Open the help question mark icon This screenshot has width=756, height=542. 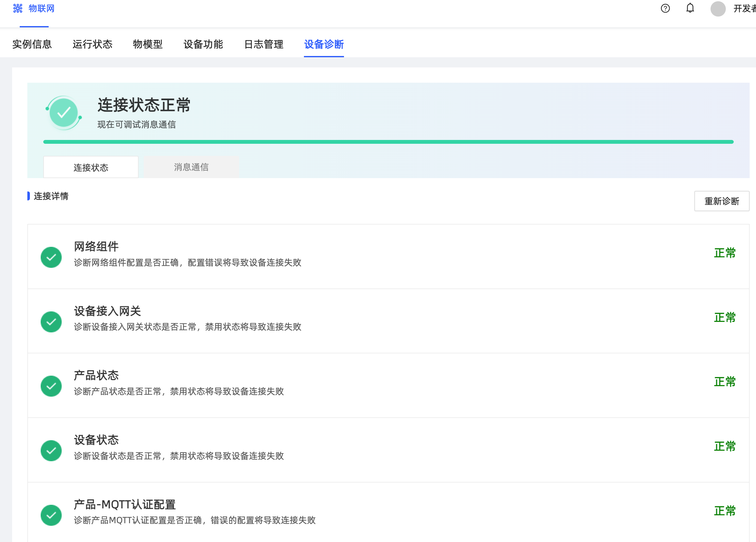click(x=665, y=8)
